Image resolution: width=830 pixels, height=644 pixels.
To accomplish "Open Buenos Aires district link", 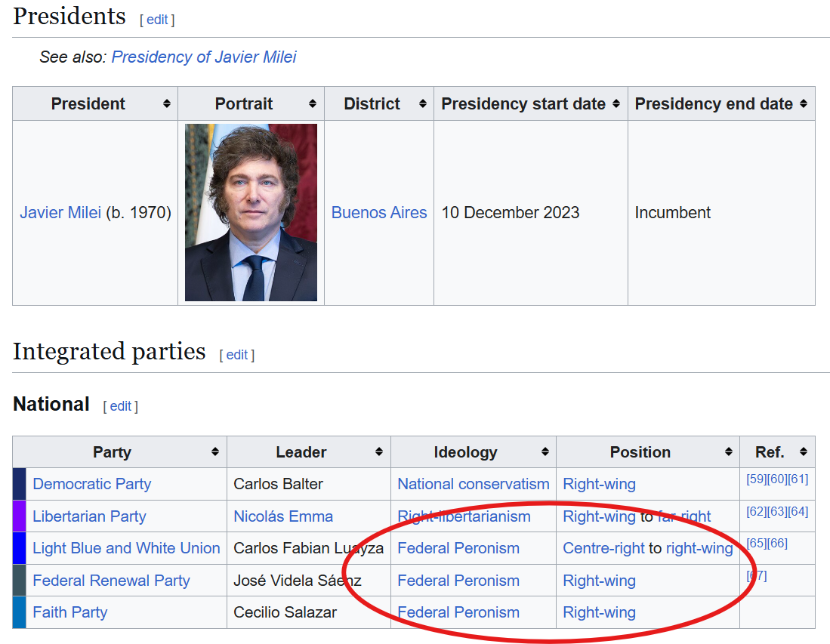I will [379, 212].
